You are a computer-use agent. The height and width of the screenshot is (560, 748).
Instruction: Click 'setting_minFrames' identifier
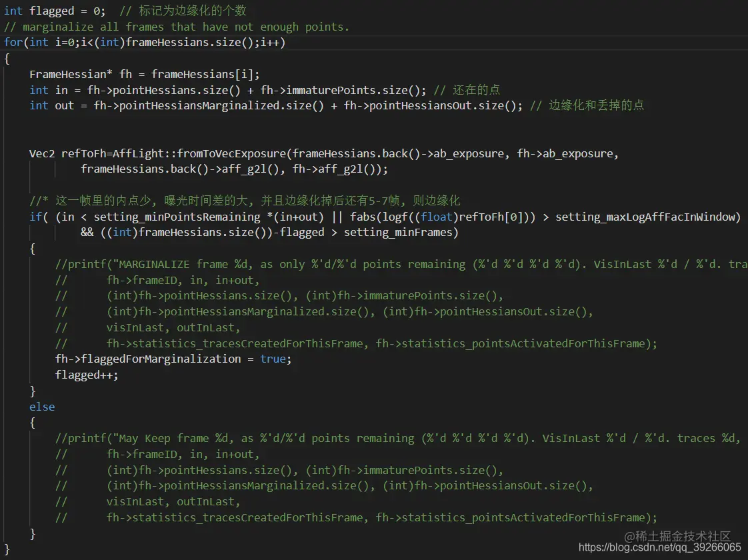pos(398,233)
